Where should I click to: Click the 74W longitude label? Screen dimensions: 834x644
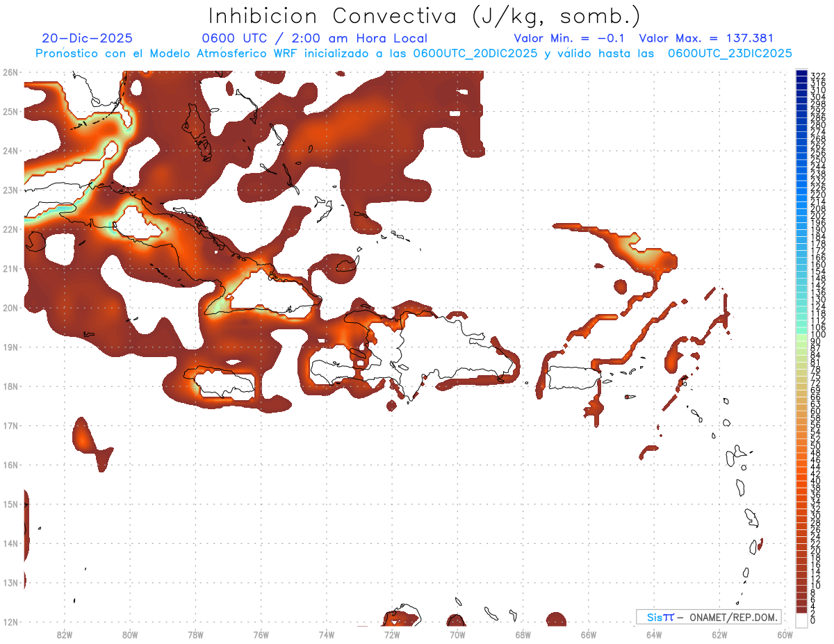point(327,634)
